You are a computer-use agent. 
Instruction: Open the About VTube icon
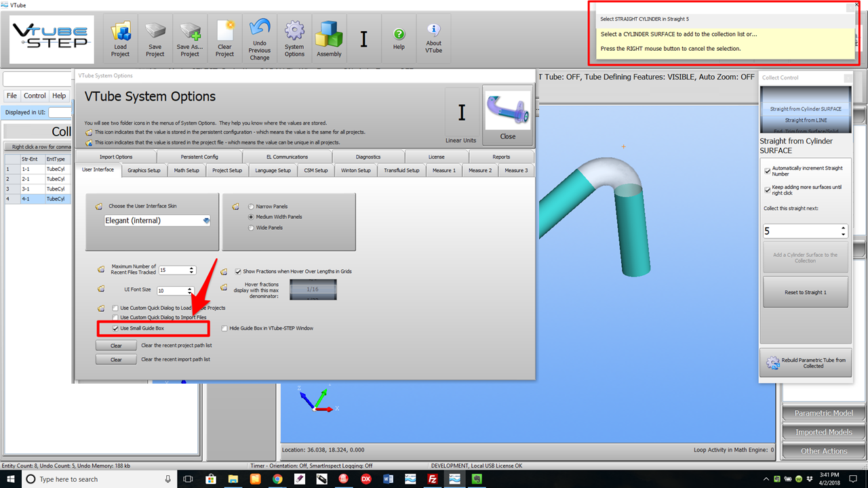pyautogui.click(x=433, y=39)
